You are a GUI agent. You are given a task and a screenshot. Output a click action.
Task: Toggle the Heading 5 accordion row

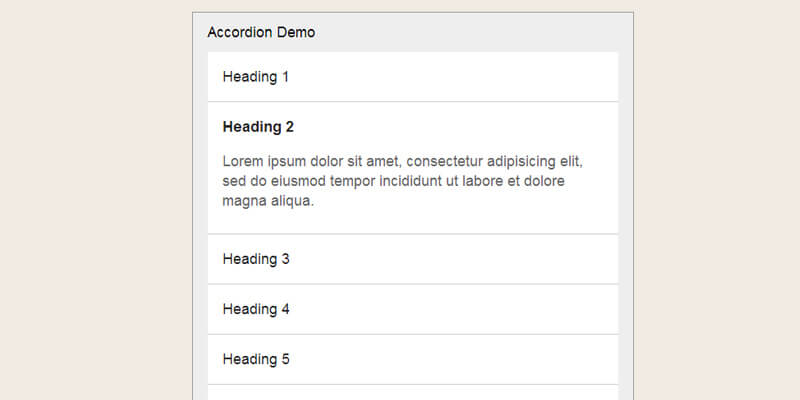[x=256, y=359]
